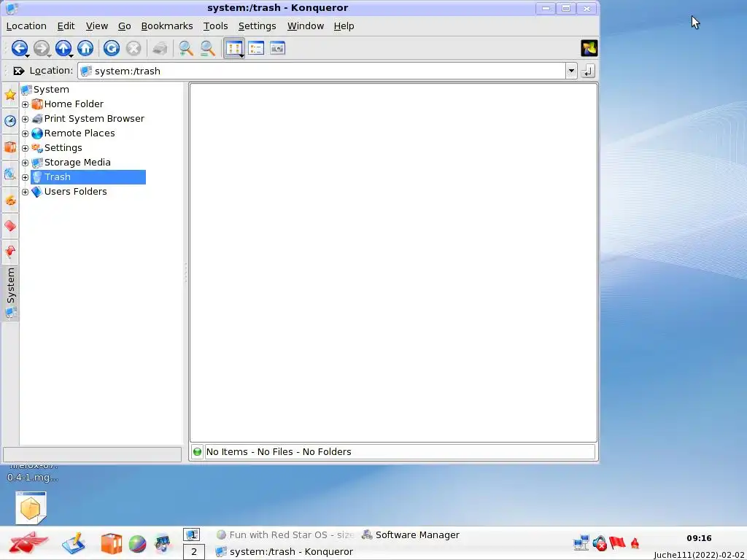Switch to 'Fun with Red Star OS' taskbar entry
Image resolution: width=747 pixels, height=560 pixels.
[285, 535]
